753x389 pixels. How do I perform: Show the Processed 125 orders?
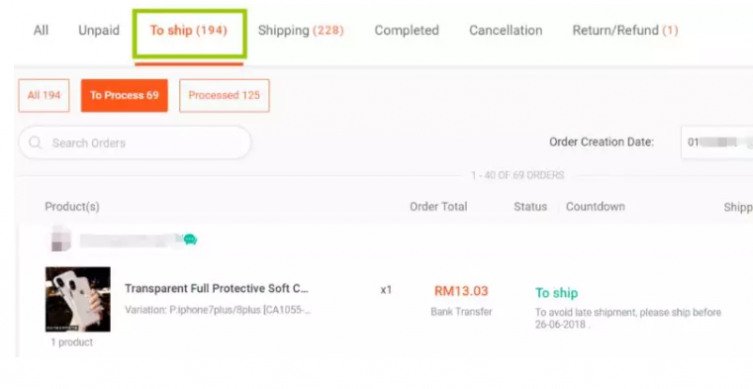(224, 96)
